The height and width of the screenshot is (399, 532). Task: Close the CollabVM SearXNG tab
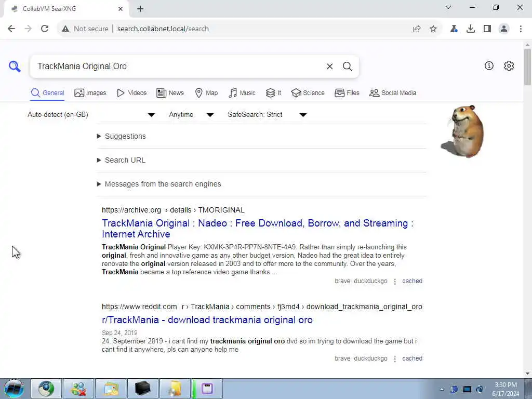click(x=121, y=9)
